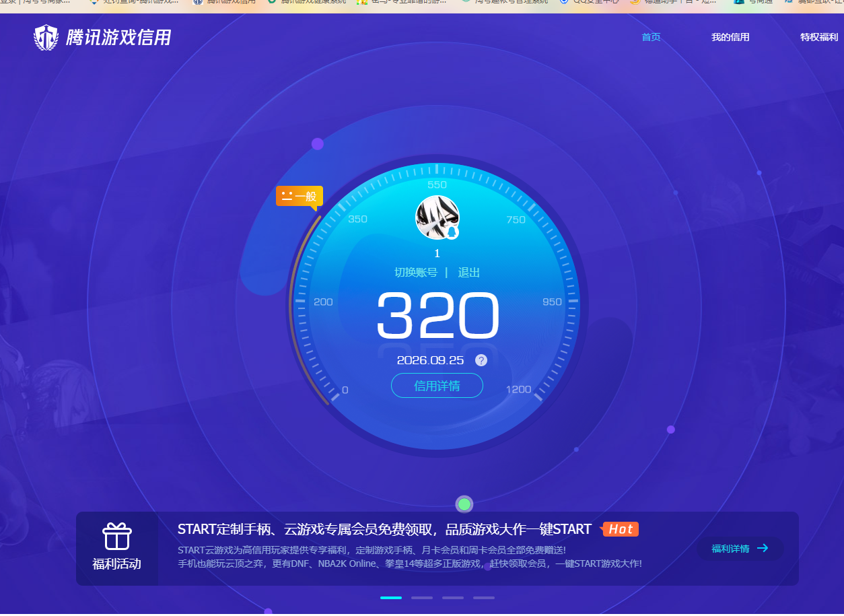Select 切换账号 to switch accounts
Image resolution: width=844 pixels, height=616 pixels.
416,273
